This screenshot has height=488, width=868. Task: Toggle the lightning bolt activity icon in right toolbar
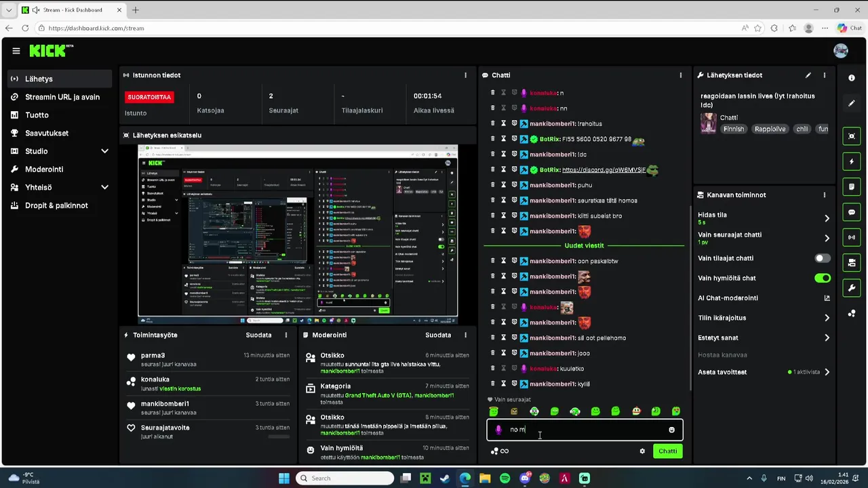point(852,162)
